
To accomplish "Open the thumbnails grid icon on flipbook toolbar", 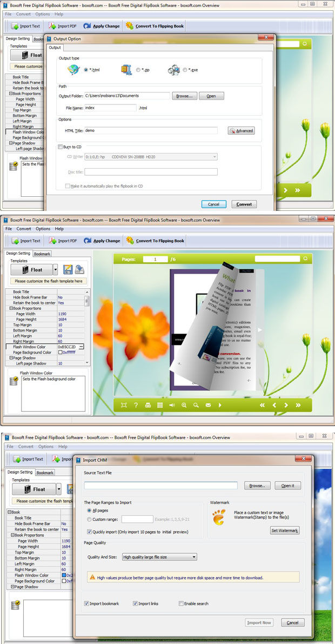I will [x=160, y=405].
